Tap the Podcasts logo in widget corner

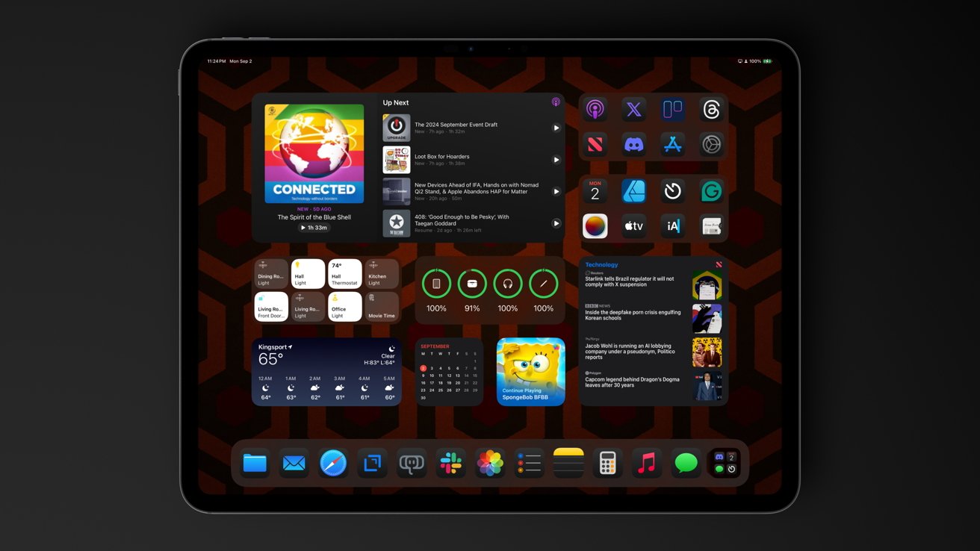click(556, 102)
